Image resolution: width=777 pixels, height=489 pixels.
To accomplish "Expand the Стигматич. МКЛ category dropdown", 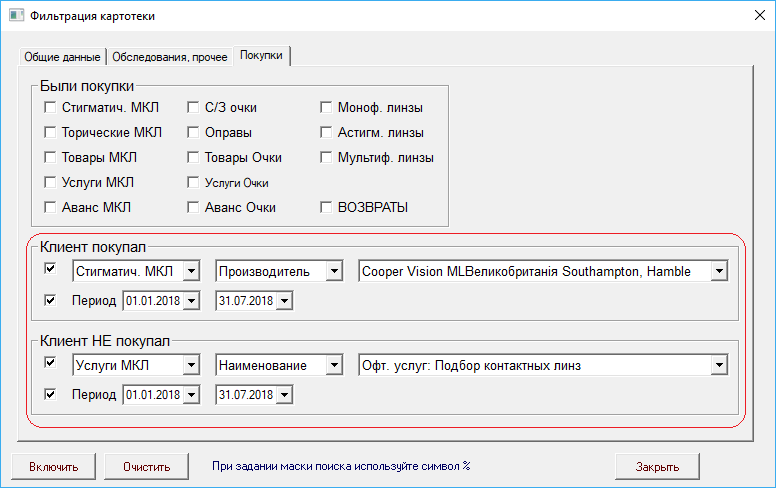I will coord(192,271).
